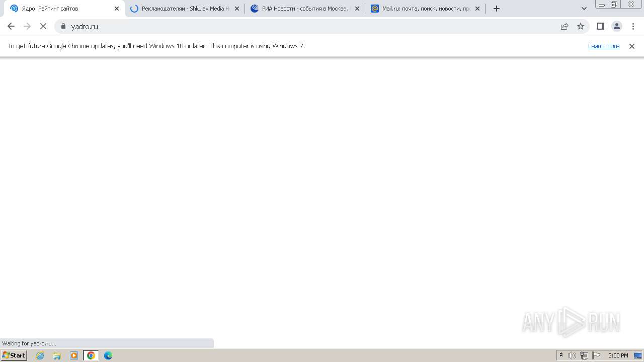Open File Explorer from the taskbar
Screen dimensions: 644x362
(x=57, y=355)
